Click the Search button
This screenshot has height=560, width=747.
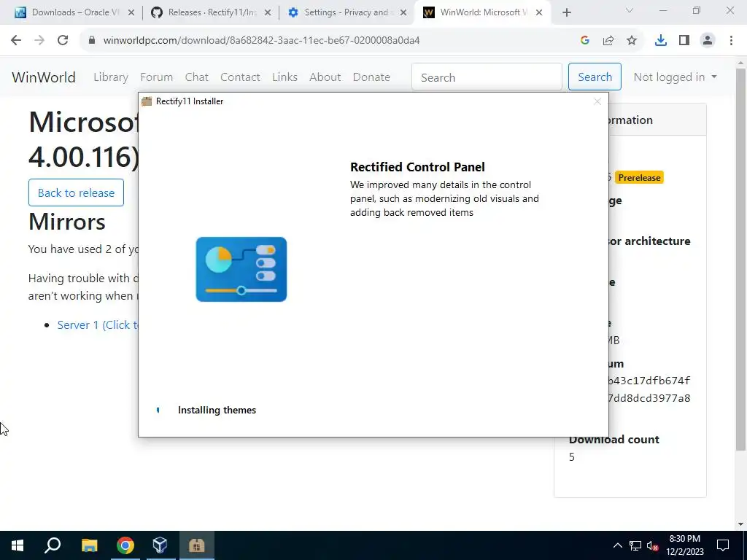pos(595,77)
